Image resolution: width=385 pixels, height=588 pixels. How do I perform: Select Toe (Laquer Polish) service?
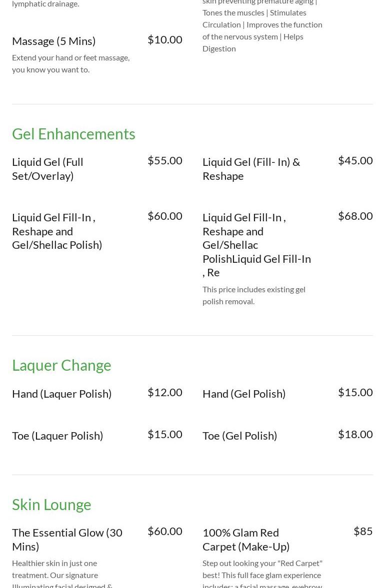click(57, 436)
